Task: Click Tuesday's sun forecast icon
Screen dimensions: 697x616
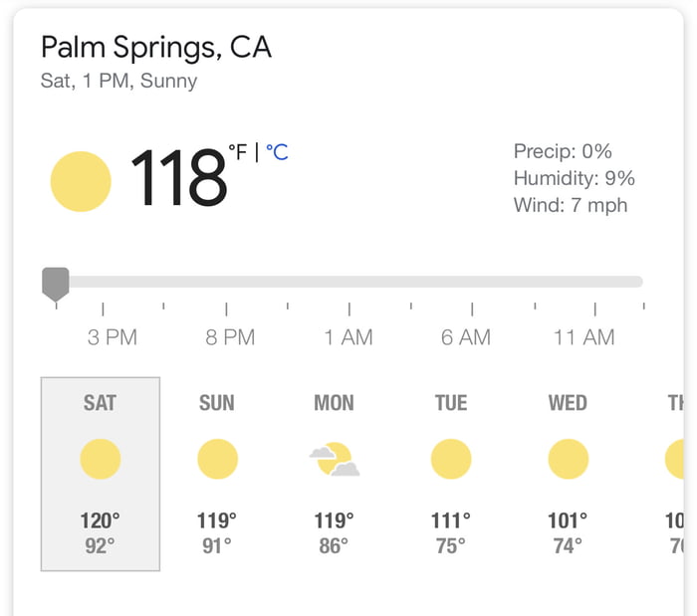Action: [x=451, y=460]
